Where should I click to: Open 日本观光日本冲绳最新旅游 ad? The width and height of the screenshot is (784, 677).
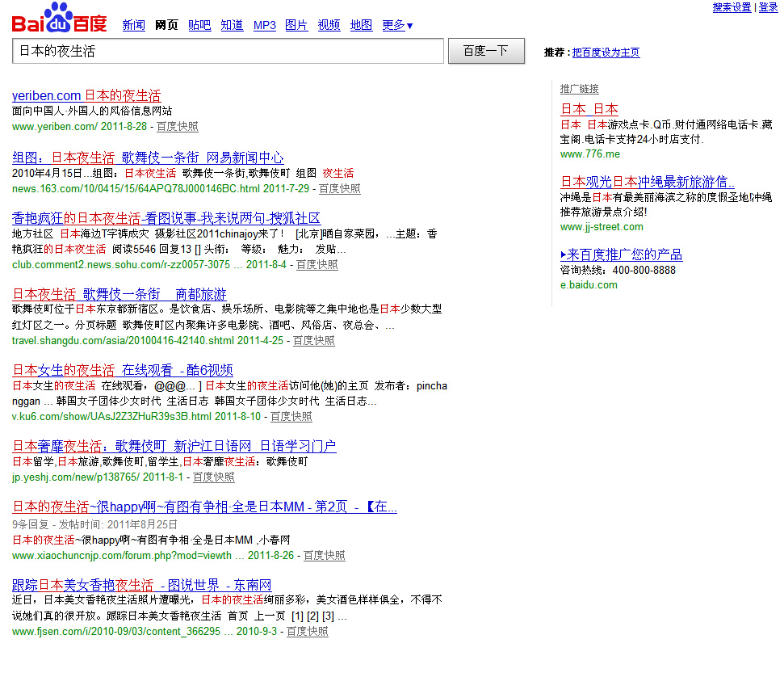click(647, 182)
